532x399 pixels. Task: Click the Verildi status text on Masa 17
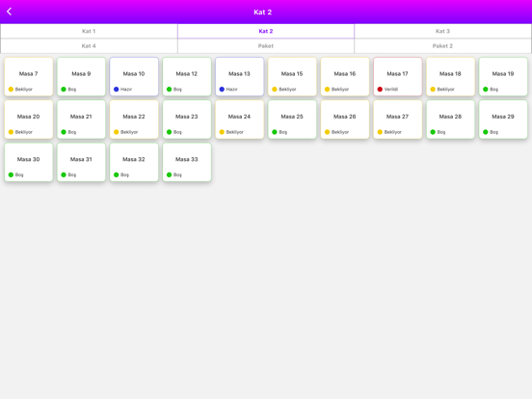tap(391, 90)
